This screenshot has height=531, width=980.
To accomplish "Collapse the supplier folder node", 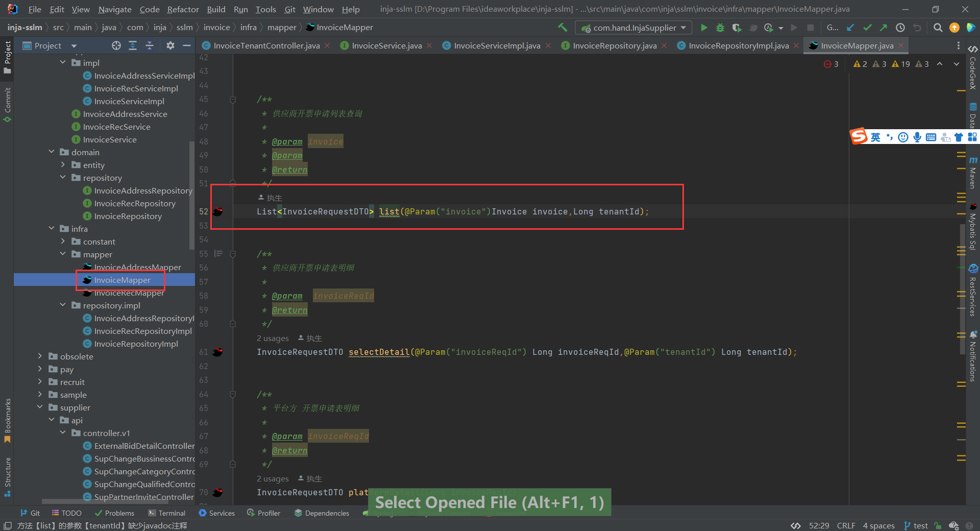I will click(40, 407).
